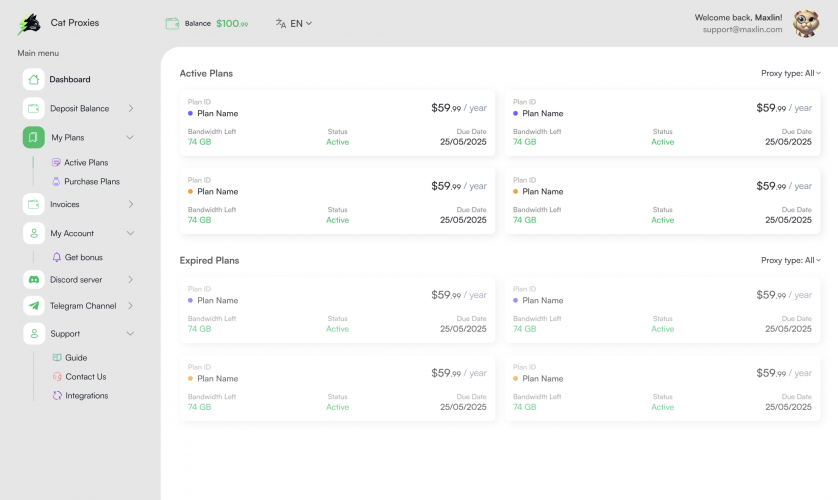Expand Invoices using its arrow

pos(131,204)
